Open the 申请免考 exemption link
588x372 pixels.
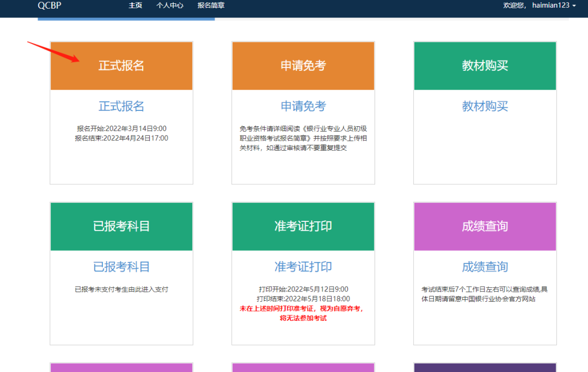[303, 106]
